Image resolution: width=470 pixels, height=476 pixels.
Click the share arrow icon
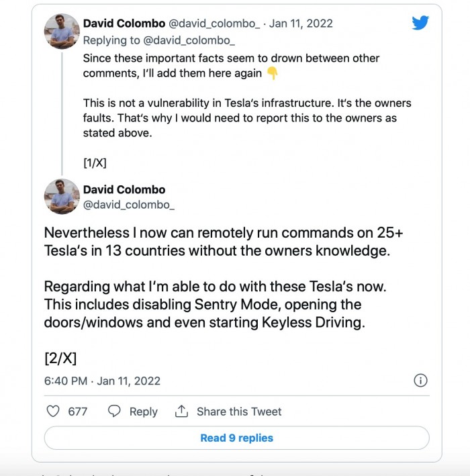click(x=181, y=412)
